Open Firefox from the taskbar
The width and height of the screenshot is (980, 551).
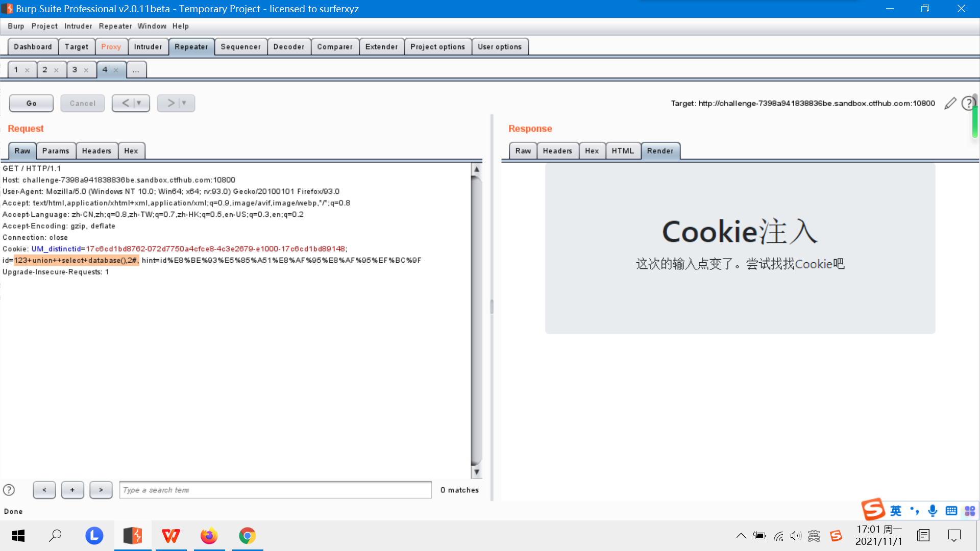[x=209, y=536]
